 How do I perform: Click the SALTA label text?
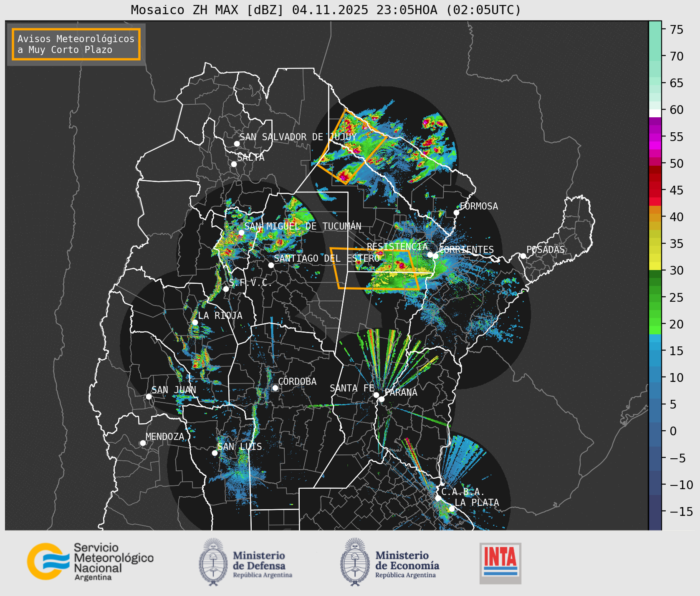click(251, 157)
